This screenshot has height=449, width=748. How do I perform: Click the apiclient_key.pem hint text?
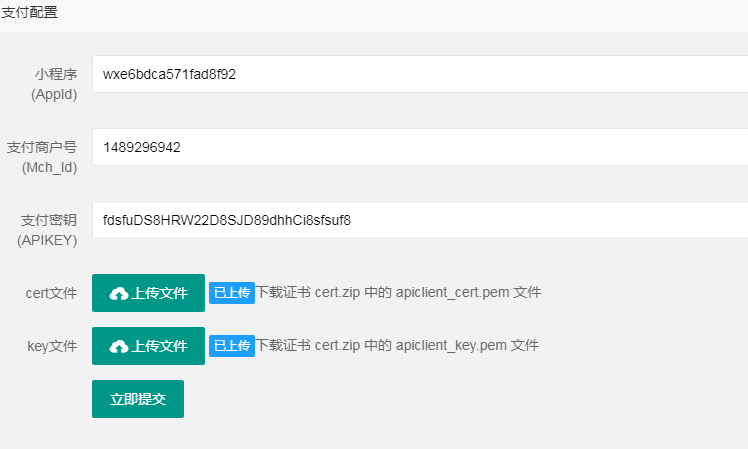coord(451,345)
